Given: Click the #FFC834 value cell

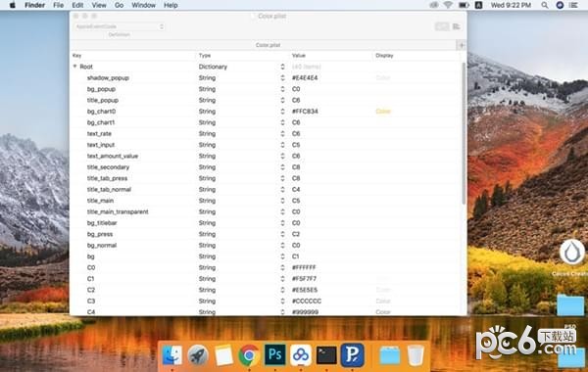Looking at the screenshot, I should (305, 112).
